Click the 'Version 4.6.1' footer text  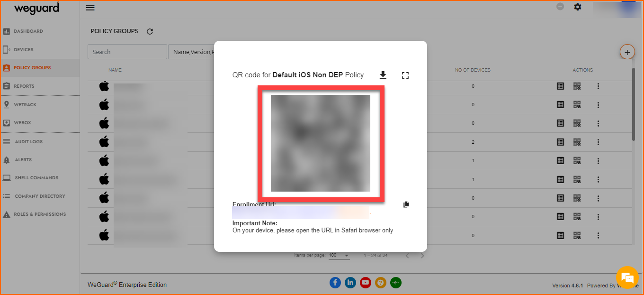[x=567, y=286]
